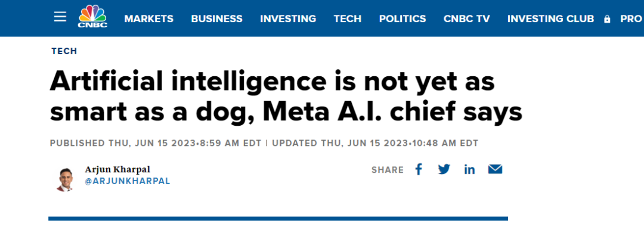Image resolution: width=644 pixels, height=230 pixels.
Task: Open the Politics section
Action: click(402, 19)
